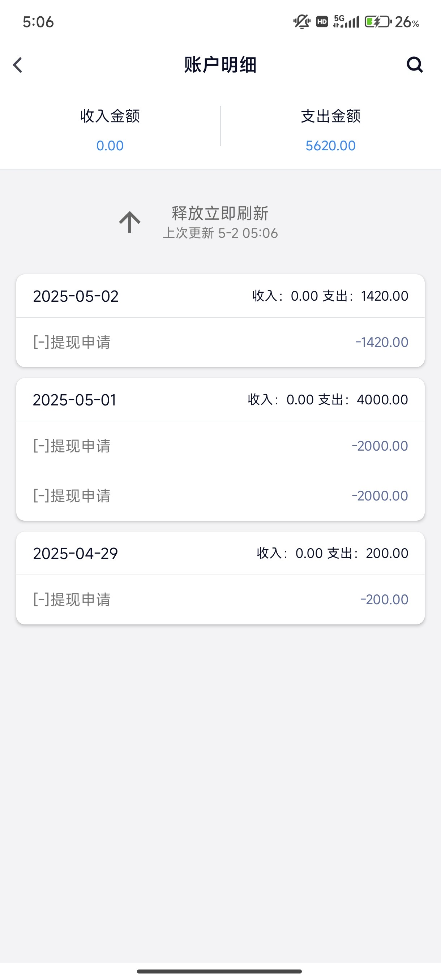Open the 2025-05-02 withdrawal request of -1420.00

coord(220,342)
